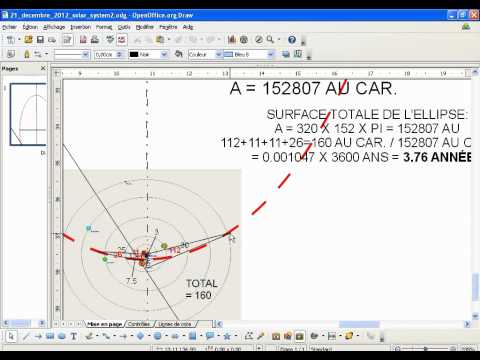
Task: Select the Line drawing tool
Action: click(26, 336)
